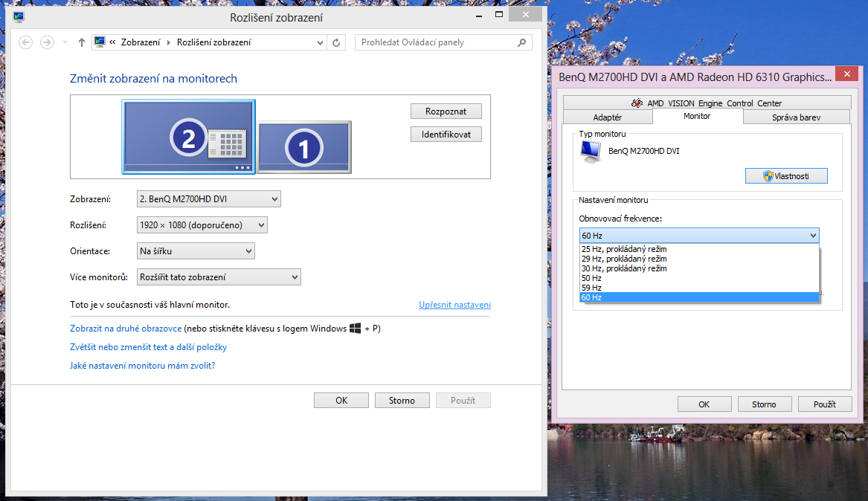The width and height of the screenshot is (868, 501).
Task: Click OK in the monitor properties dialog
Action: click(704, 404)
